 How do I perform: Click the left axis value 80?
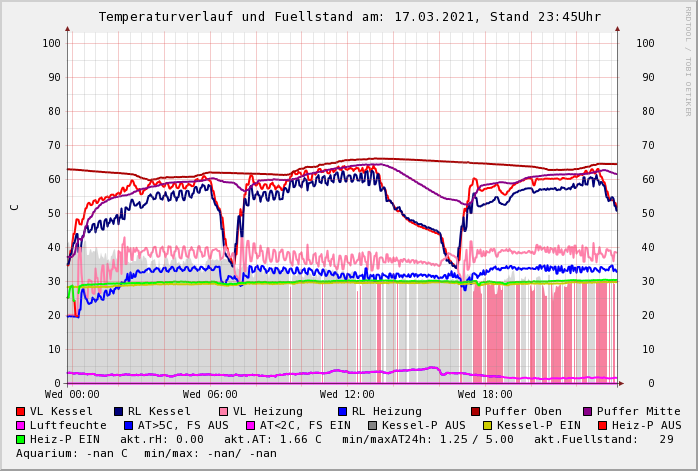point(54,111)
